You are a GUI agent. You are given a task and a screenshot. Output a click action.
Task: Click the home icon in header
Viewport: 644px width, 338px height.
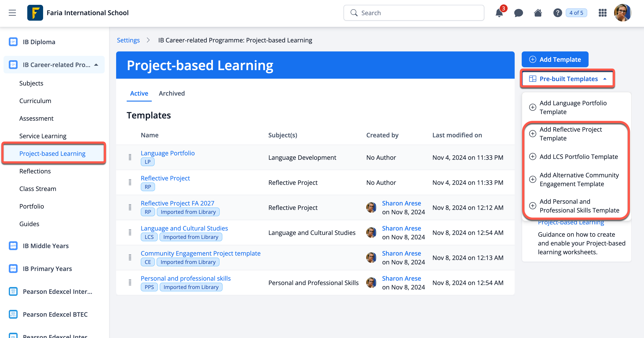(x=538, y=13)
